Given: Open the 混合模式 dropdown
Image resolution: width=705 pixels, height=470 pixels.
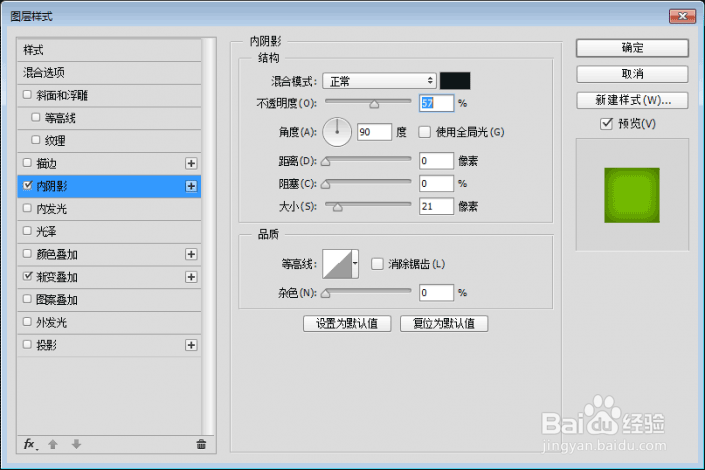Looking at the screenshot, I should point(379,81).
